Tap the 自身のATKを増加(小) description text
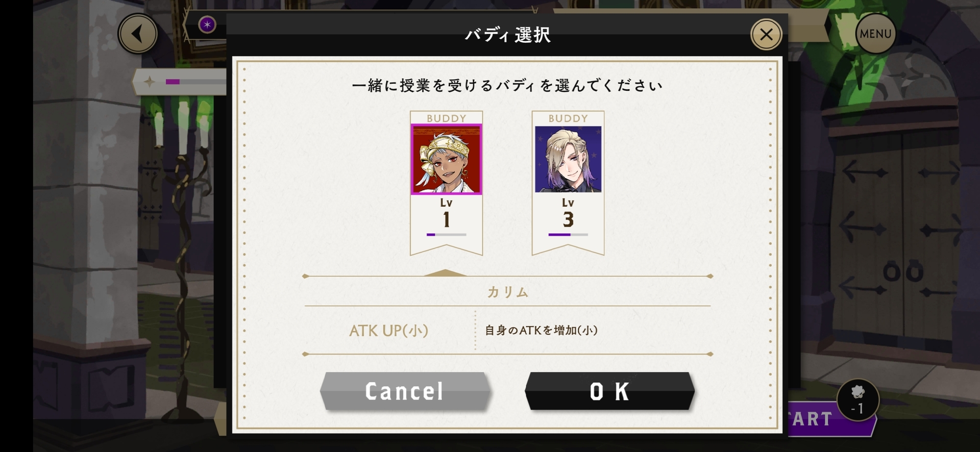Image resolution: width=980 pixels, height=452 pixels. pos(541,330)
